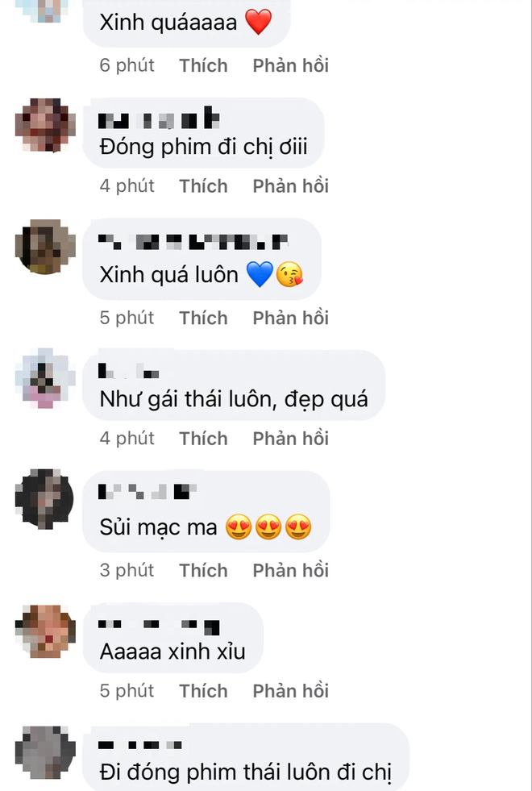Like the 'Sủi mạc ma' comment
Image resolution: width=532 pixels, height=791 pixels.
[204, 570]
